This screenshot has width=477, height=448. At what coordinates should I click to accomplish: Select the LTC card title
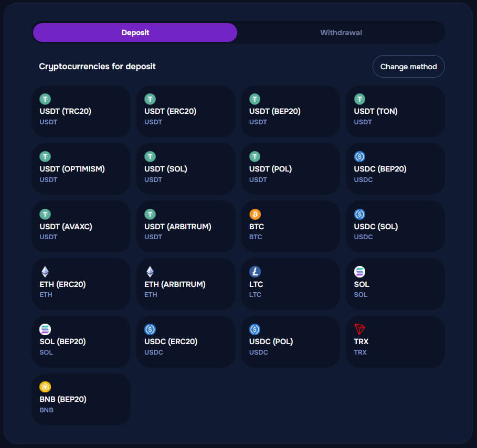coord(256,284)
